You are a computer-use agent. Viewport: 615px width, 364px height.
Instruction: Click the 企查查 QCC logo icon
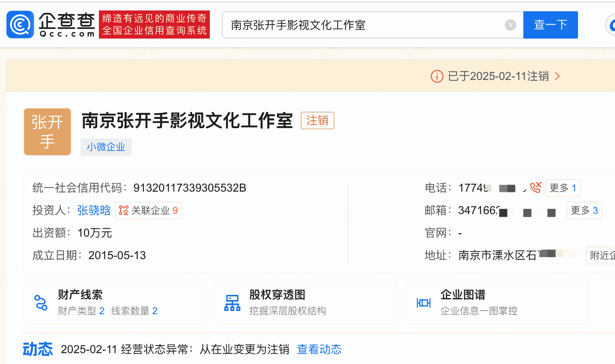click(x=19, y=25)
